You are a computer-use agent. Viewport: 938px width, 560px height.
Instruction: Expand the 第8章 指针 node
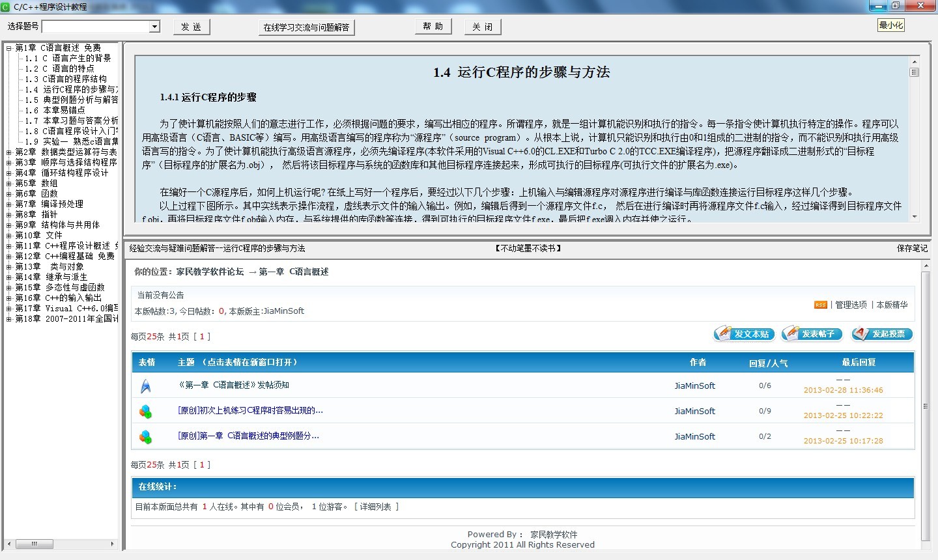tap(8, 214)
